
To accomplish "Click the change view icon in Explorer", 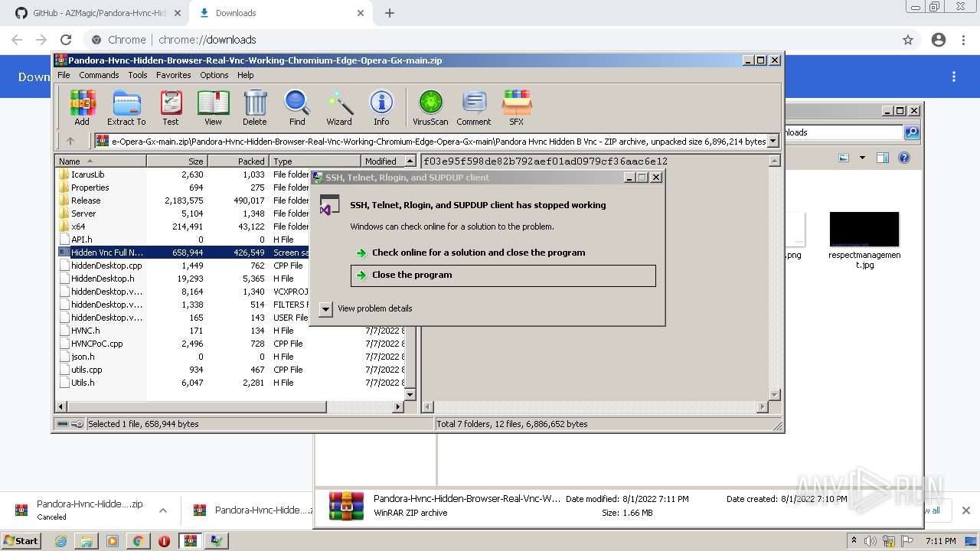I will [x=844, y=158].
